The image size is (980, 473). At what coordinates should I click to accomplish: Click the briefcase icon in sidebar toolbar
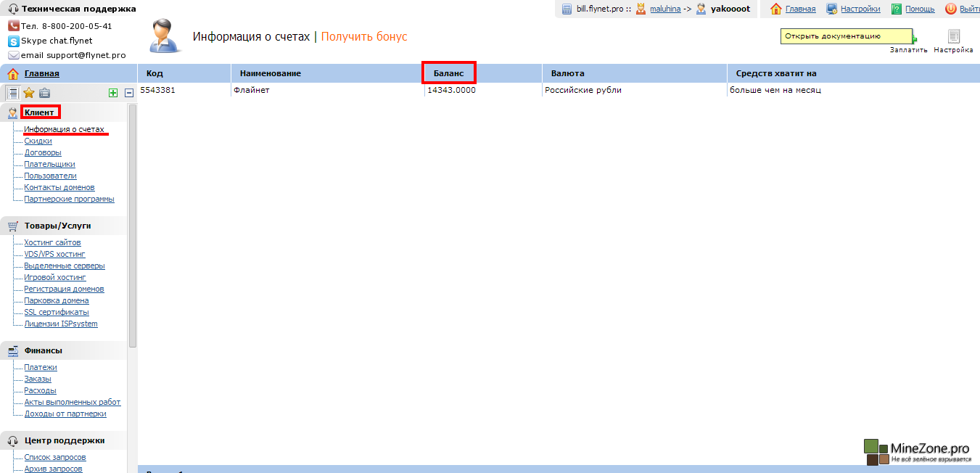pos(45,93)
